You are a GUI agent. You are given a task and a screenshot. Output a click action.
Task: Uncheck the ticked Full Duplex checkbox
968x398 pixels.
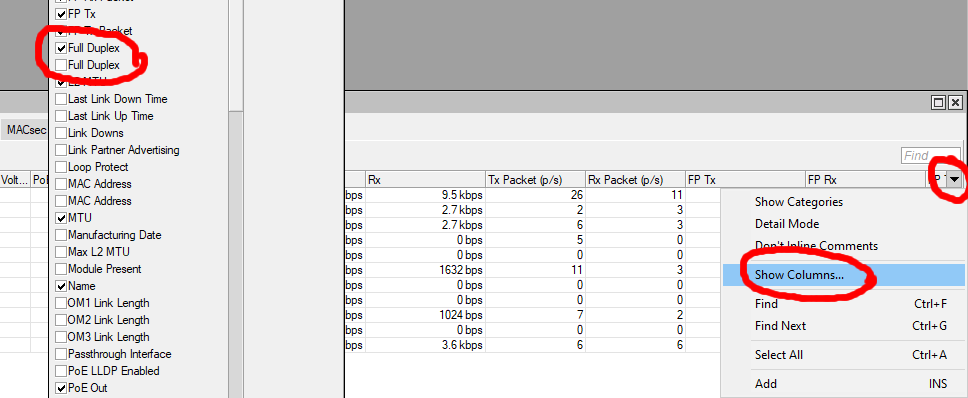(x=60, y=48)
